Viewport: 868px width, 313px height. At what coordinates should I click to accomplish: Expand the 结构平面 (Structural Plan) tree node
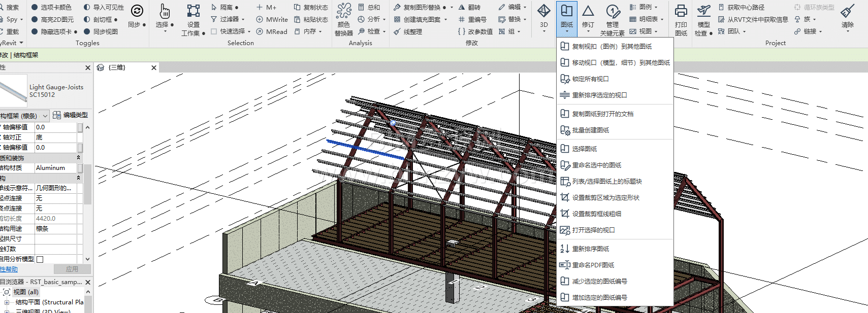7,302
